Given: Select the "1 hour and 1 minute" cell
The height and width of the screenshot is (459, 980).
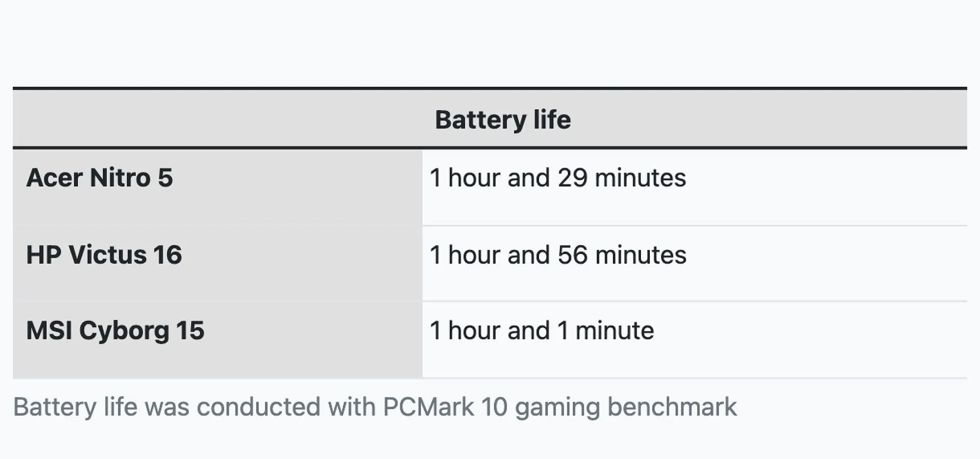Looking at the screenshot, I should pos(541,331).
